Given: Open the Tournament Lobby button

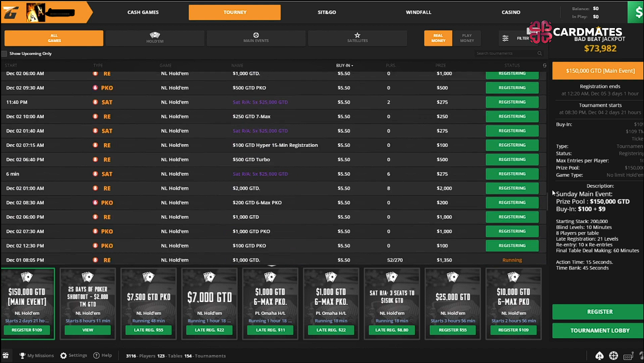Looking at the screenshot, I should [598, 331].
